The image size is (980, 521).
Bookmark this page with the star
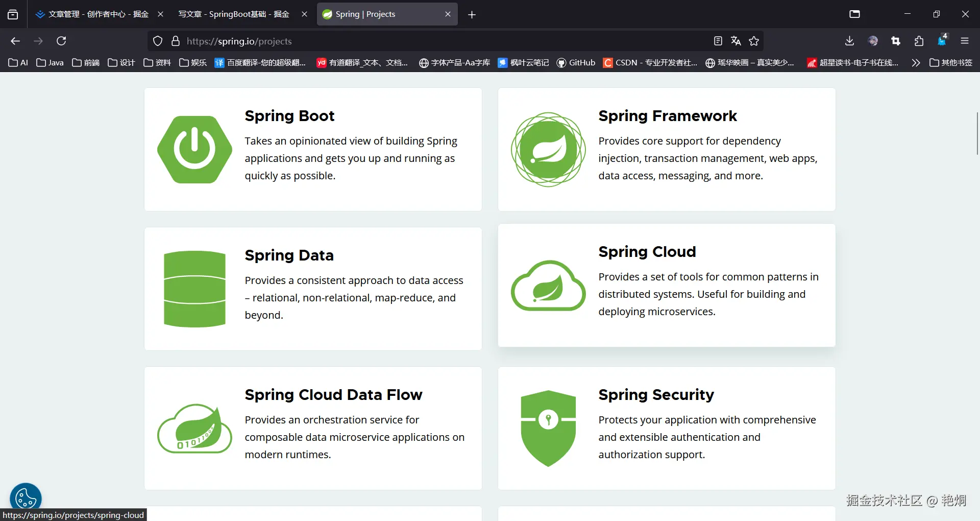[x=754, y=41]
